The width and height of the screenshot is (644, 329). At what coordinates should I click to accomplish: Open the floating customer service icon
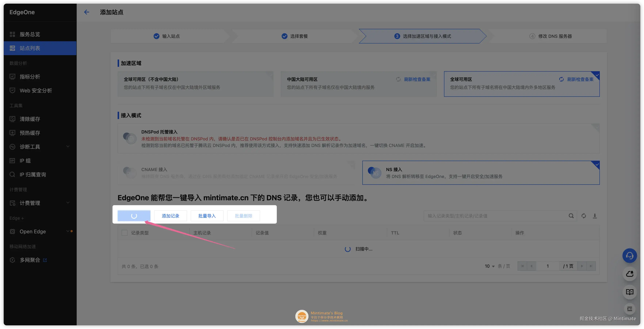630,255
